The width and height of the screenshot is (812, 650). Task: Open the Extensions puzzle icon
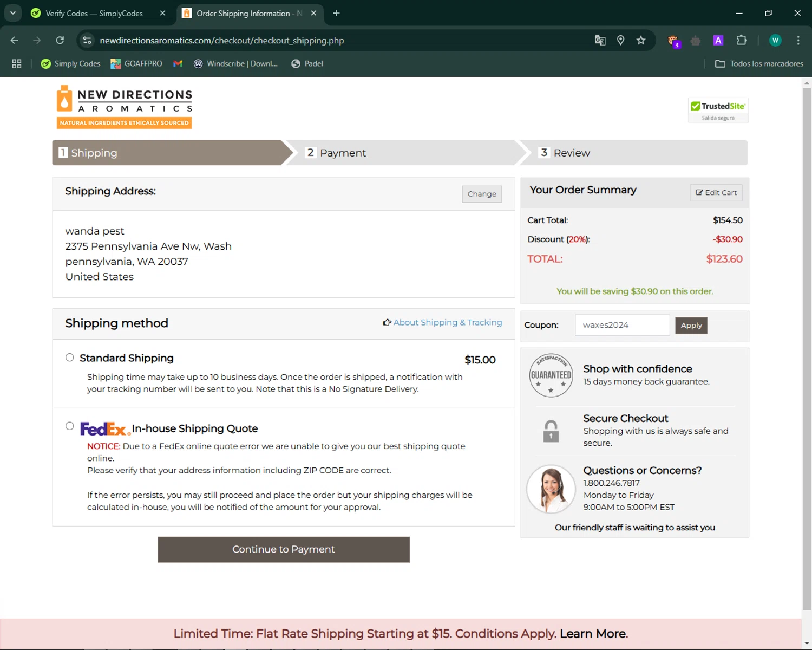pyautogui.click(x=741, y=40)
